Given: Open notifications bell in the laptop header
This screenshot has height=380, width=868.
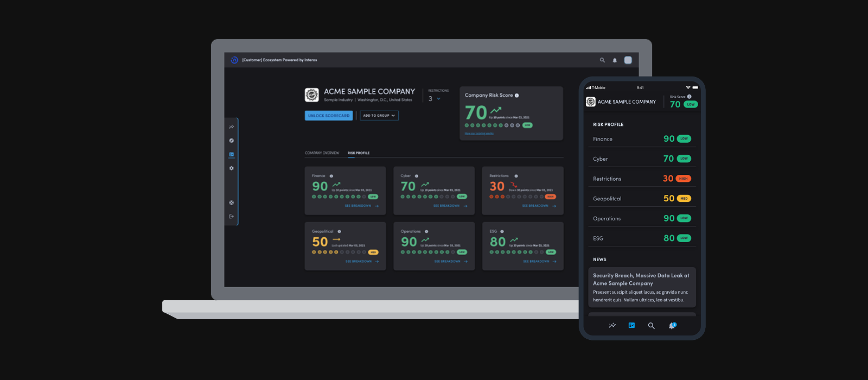Looking at the screenshot, I should pyautogui.click(x=615, y=60).
